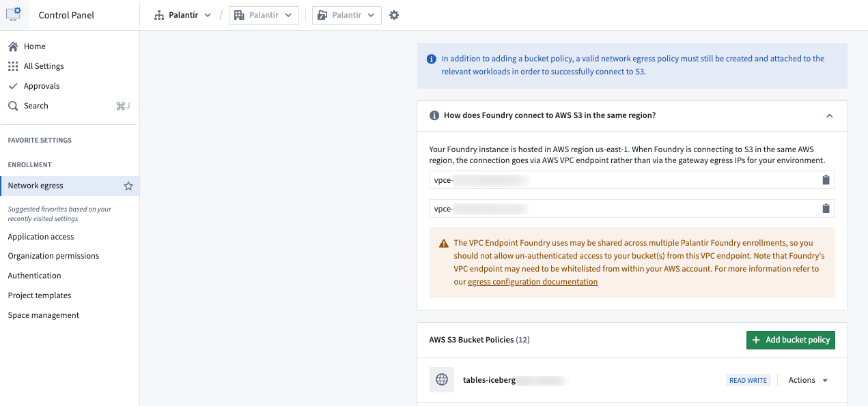Click the globe icon next to tables-iceberg
Screen dimensions: 868x406
coord(442,380)
